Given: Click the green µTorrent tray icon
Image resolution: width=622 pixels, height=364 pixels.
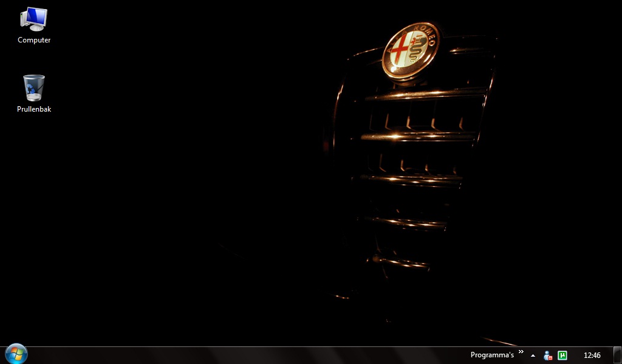Looking at the screenshot, I should point(562,356).
